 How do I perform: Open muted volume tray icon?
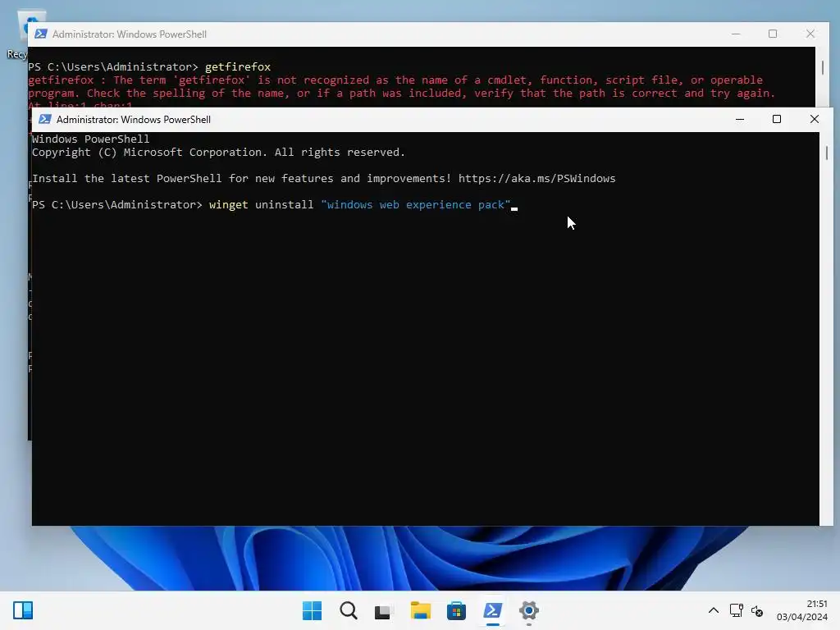point(757,610)
